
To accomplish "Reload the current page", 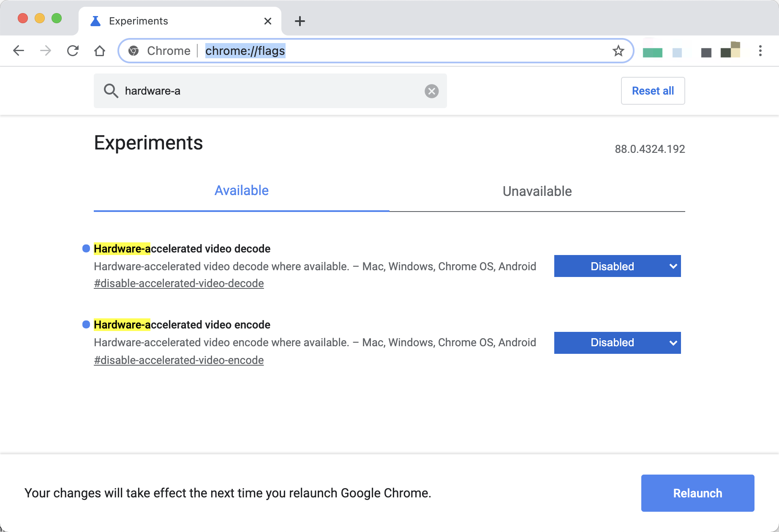I will [x=73, y=51].
